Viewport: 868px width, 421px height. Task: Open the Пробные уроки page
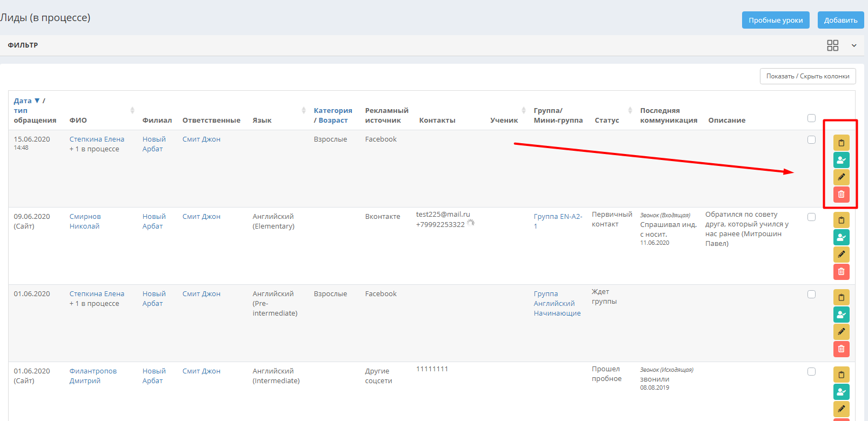(776, 20)
